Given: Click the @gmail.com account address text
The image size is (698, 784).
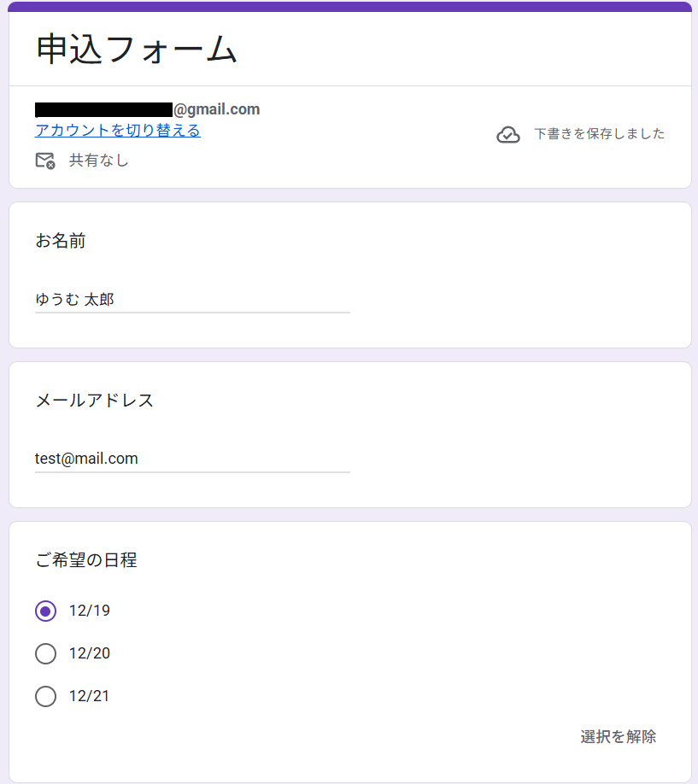Looking at the screenshot, I should 216,109.
